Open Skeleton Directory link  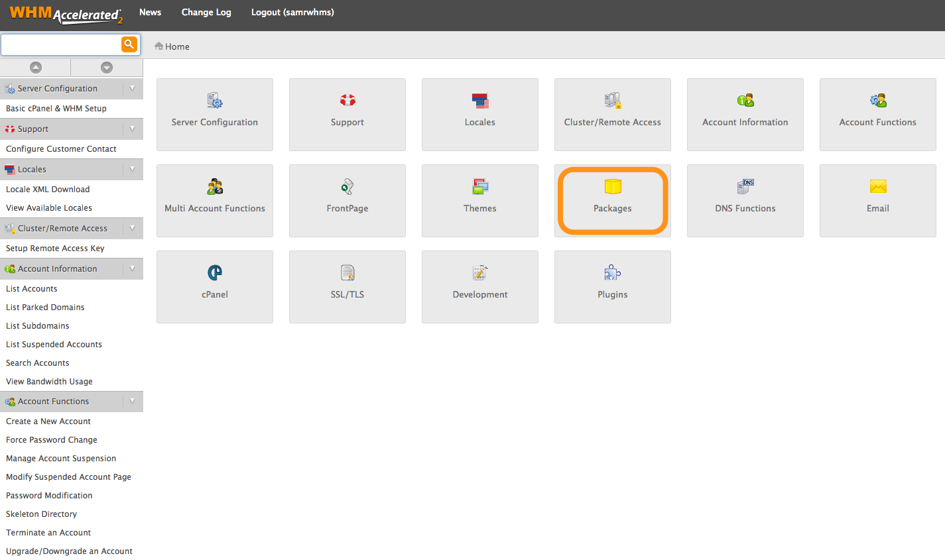tap(41, 514)
